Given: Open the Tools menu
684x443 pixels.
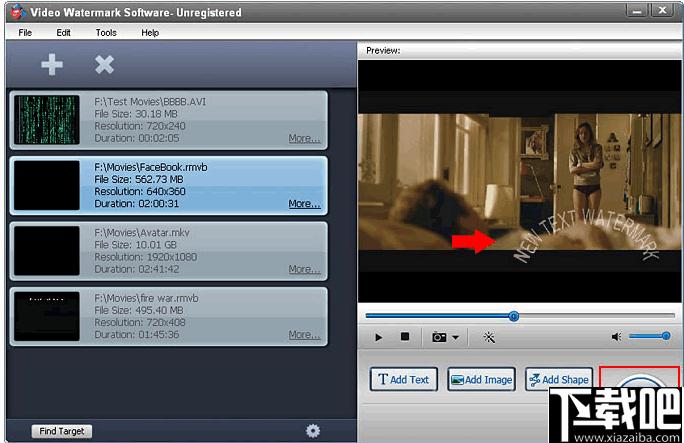Looking at the screenshot, I should [x=106, y=33].
